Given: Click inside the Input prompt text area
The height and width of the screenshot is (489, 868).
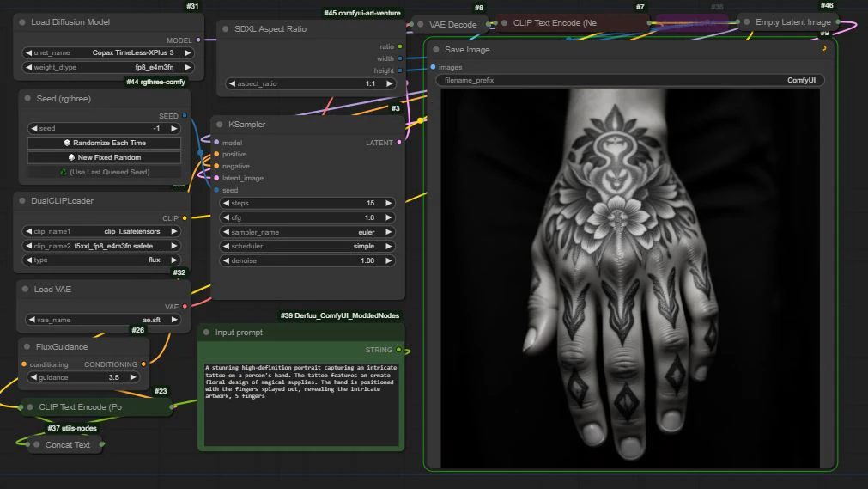Looking at the screenshot, I should [x=300, y=404].
